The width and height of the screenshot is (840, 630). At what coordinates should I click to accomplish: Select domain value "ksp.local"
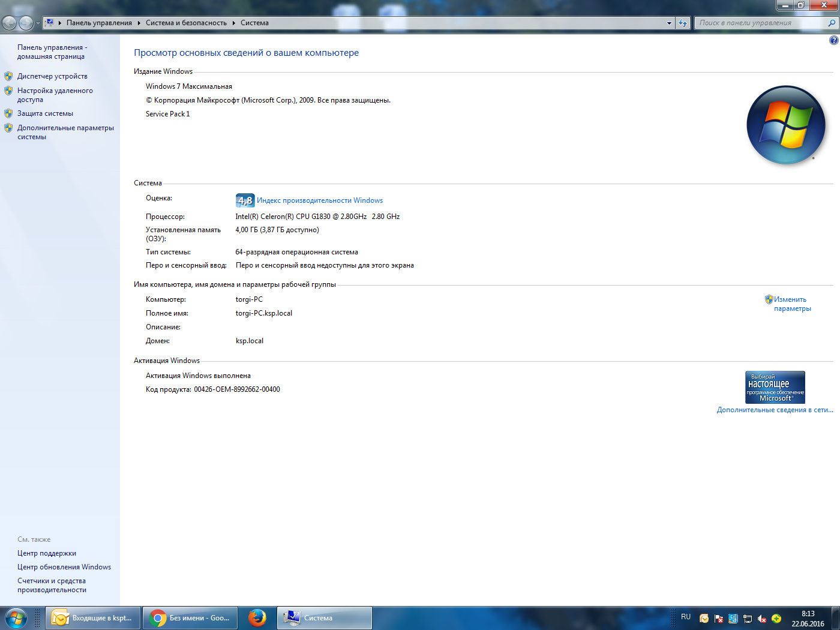coord(250,341)
